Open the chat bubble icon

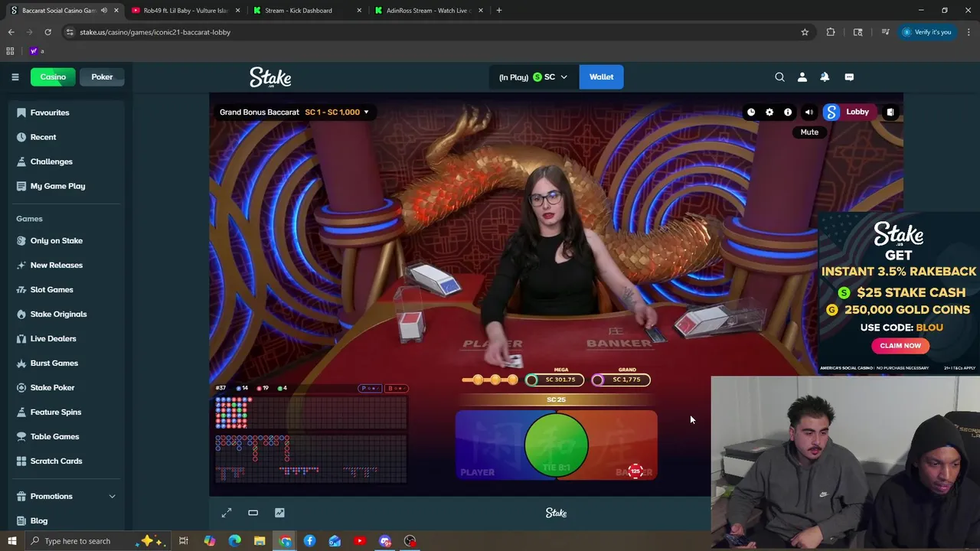[849, 77]
